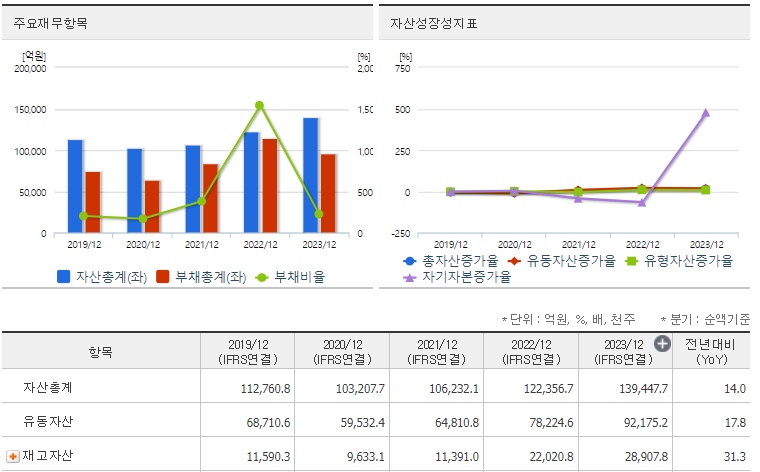The width and height of the screenshot is (760, 472).
Task: Toggle 부채비율 legend item
Action: point(290,277)
